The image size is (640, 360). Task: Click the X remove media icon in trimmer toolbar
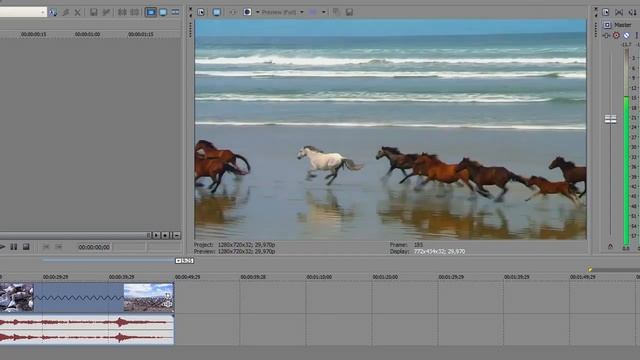pos(78,13)
